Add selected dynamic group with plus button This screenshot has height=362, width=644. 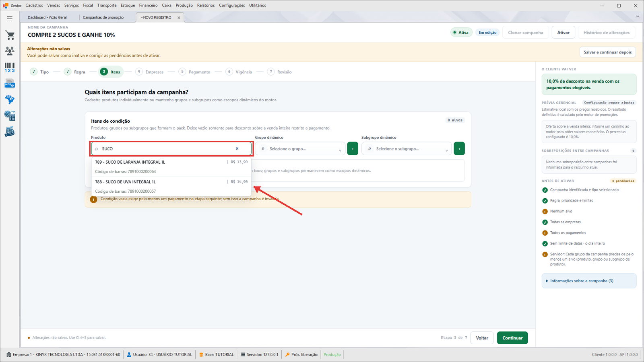point(353,149)
